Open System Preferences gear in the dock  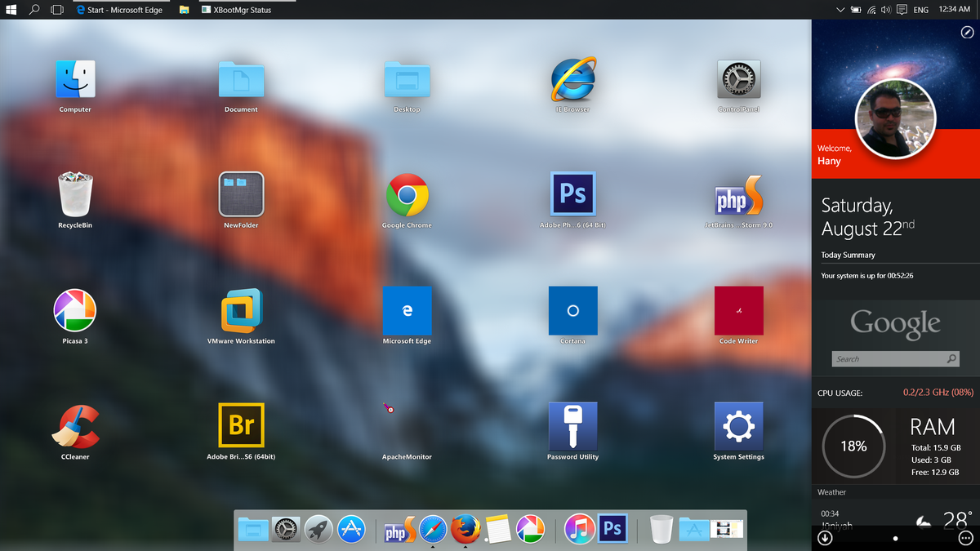point(286,530)
